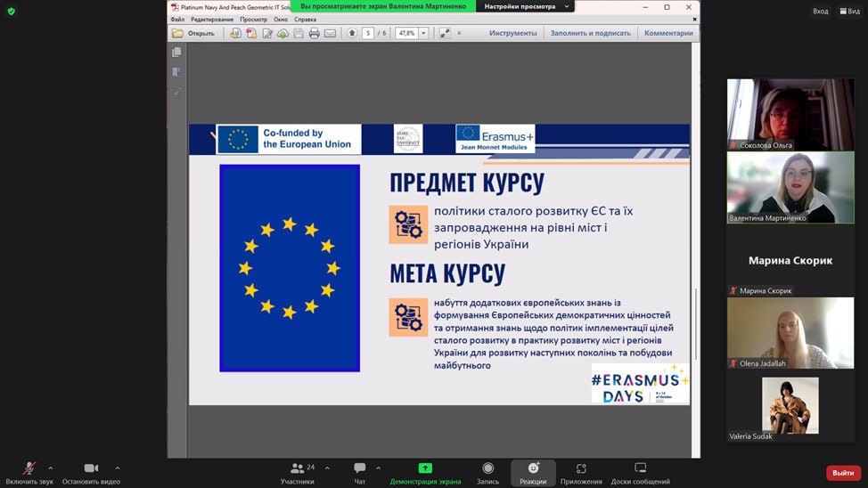Open the bookmarks panel icon in sidebar

pyautogui.click(x=176, y=72)
